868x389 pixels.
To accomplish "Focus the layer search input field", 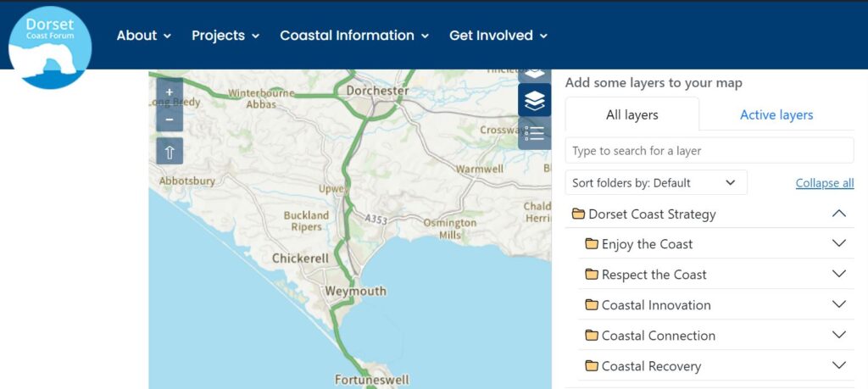I will [x=709, y=151].
